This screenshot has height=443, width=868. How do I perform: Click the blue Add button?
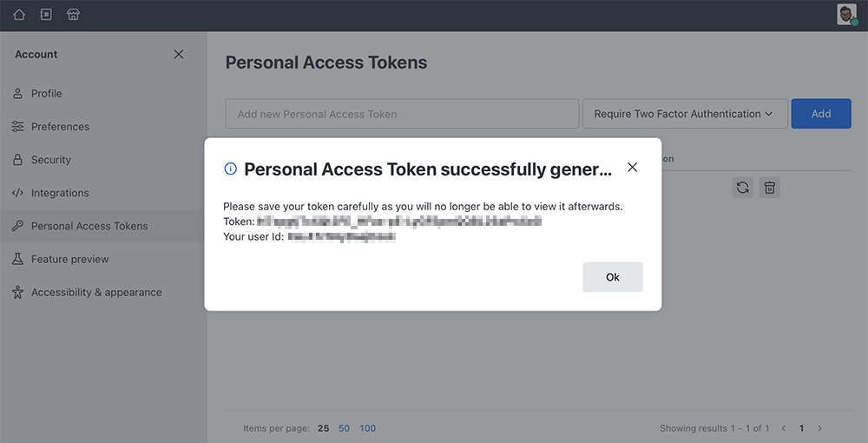pos(821,114)
